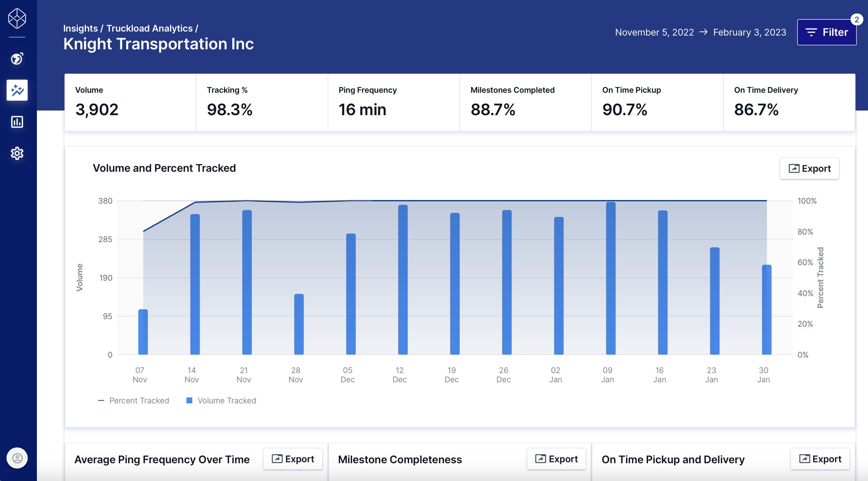Screen dimensions: 868x481
Task: Click the 100% right axis label
Action: point(807,201)
